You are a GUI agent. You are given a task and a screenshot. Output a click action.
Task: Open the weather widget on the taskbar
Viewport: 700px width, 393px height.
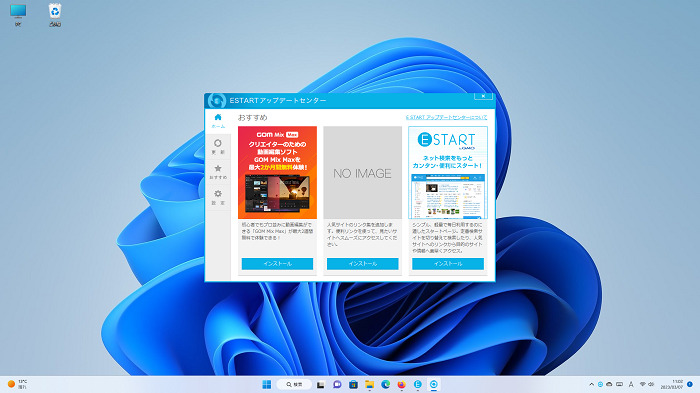(17, 385)
